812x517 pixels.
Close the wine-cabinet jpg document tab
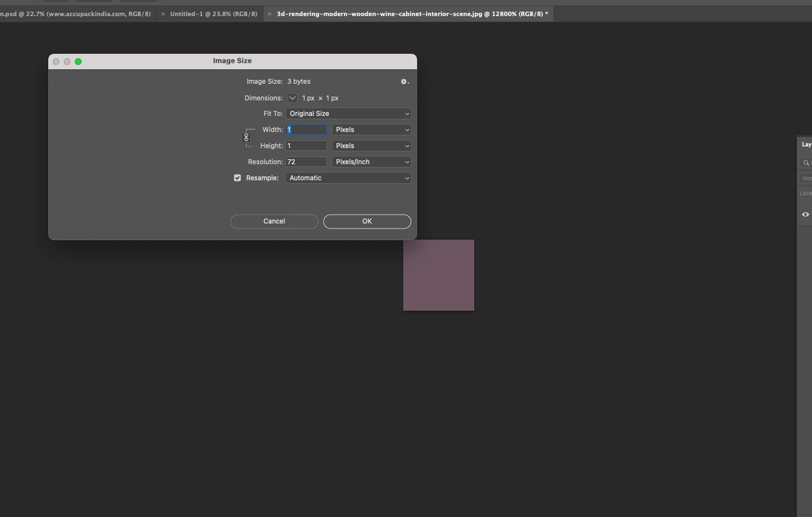[x=270, y=14]
